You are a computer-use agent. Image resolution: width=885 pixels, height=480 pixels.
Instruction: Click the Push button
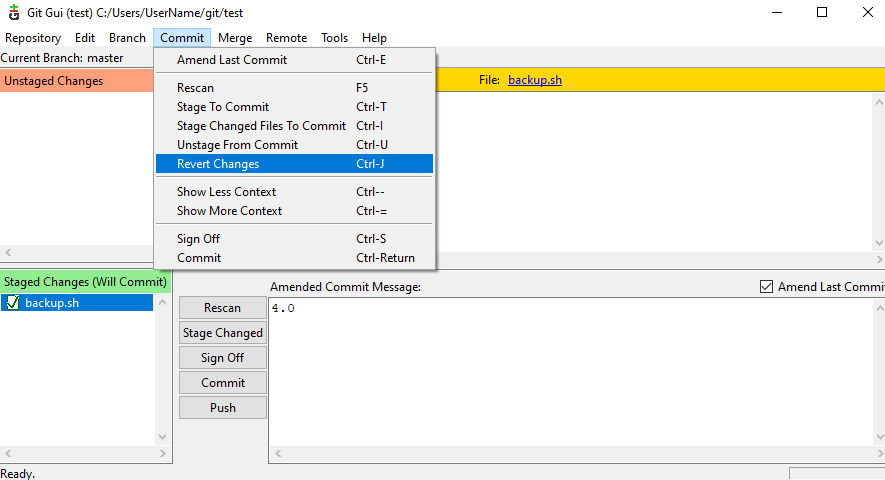click(222, 407)
